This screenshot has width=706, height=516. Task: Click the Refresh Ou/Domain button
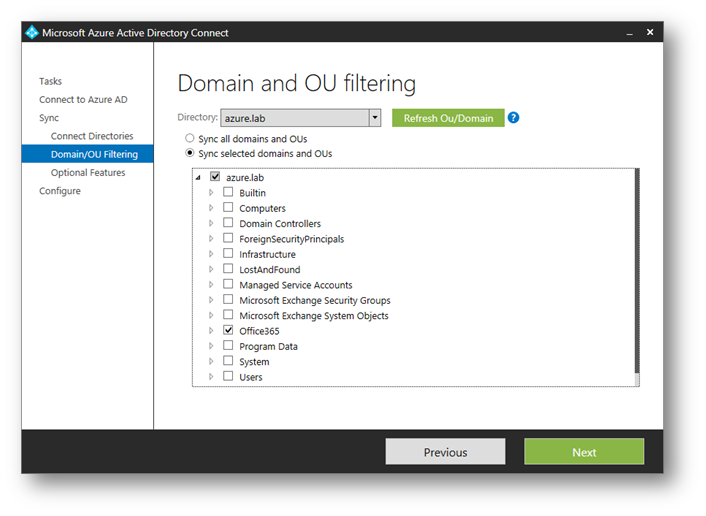point(448,118)
